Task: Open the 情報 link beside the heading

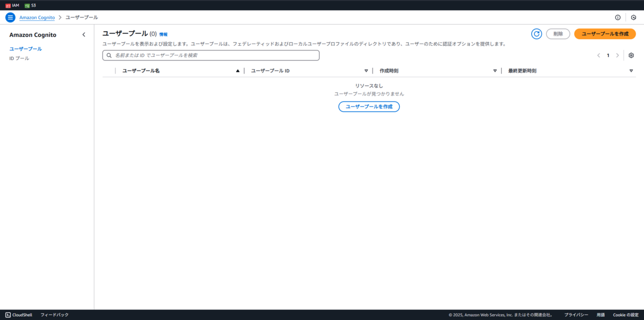Action: (x=164, y=34)
